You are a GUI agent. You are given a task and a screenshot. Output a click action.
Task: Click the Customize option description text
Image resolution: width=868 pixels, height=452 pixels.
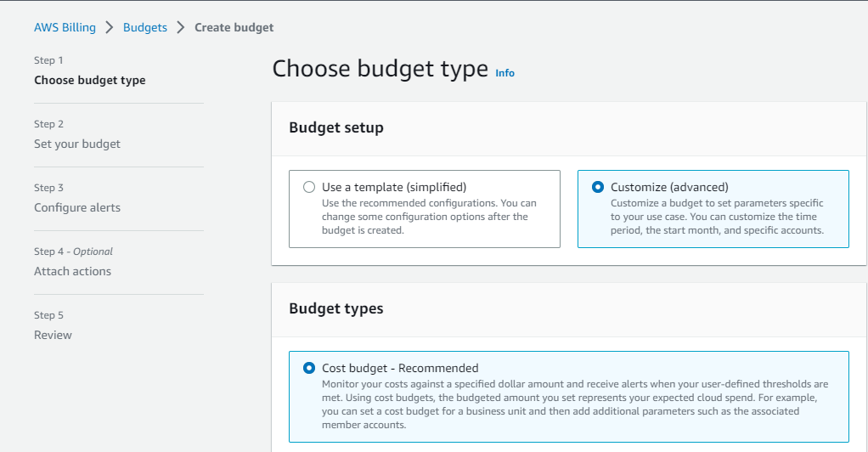[717, 217]
